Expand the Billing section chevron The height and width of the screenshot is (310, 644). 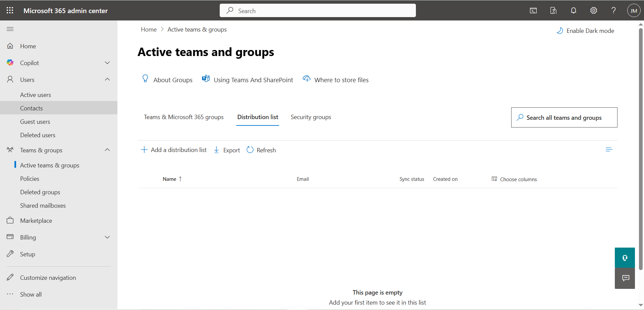coord(107,237)
